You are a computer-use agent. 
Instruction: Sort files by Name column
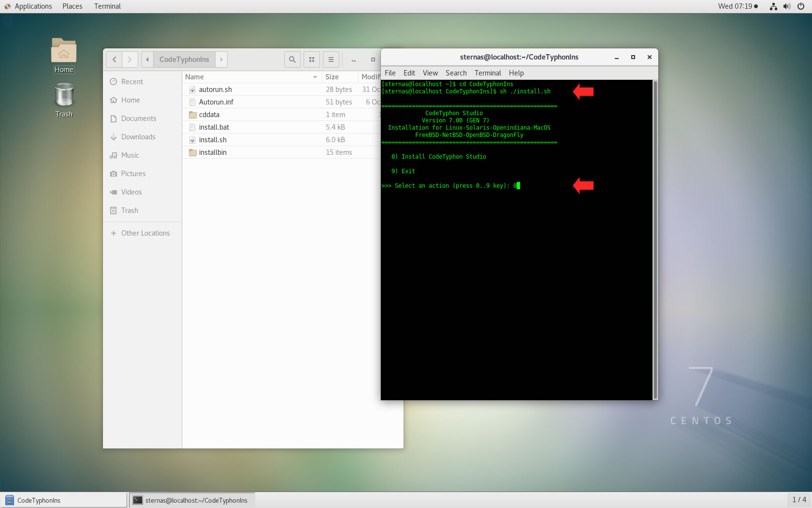click(x=252, y=77)
